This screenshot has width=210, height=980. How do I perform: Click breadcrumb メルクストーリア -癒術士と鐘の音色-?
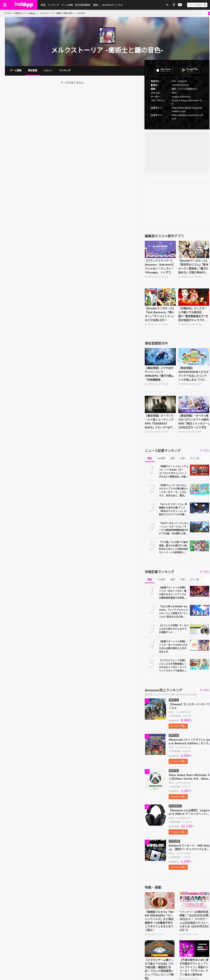pyautogui.click(x=56, y=13)
